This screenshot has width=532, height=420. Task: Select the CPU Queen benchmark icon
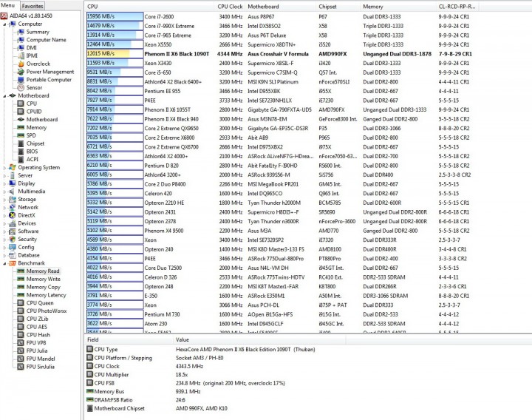[x=21, y=303]
